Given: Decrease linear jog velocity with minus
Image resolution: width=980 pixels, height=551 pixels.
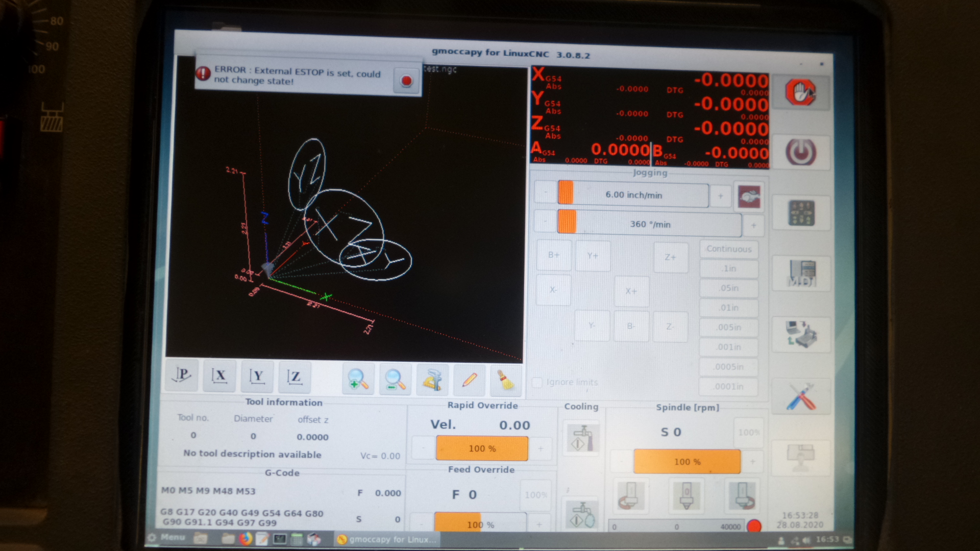Looking at the screenshot, I should 545,192.
